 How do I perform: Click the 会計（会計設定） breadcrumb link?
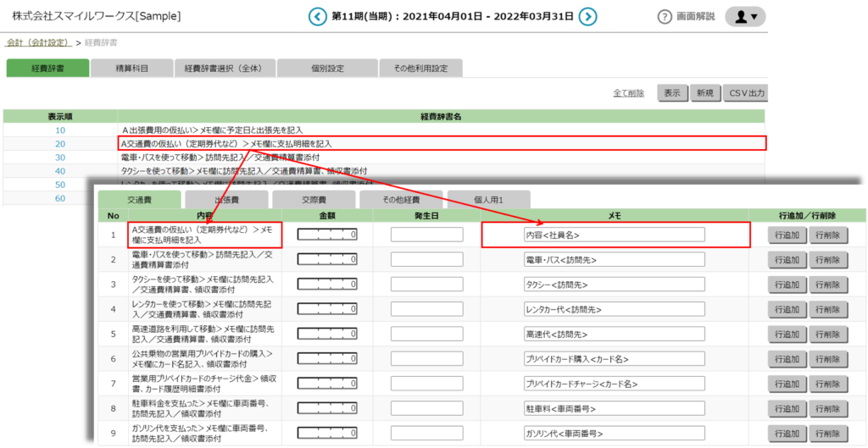pyautogui.click(x=39, y=42)
